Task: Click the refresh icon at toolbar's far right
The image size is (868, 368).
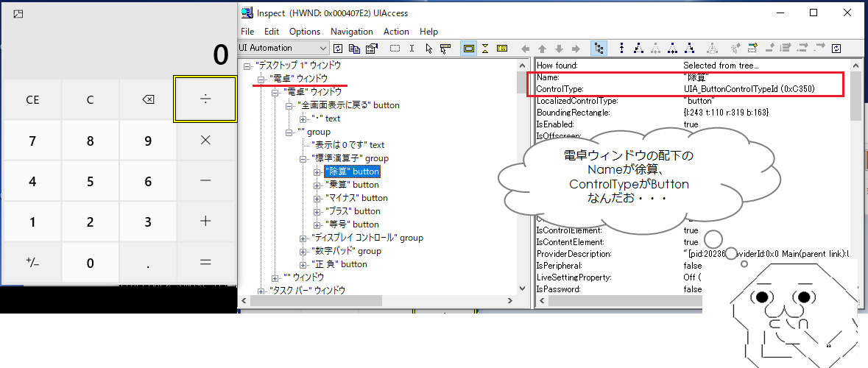Action: 836,49
